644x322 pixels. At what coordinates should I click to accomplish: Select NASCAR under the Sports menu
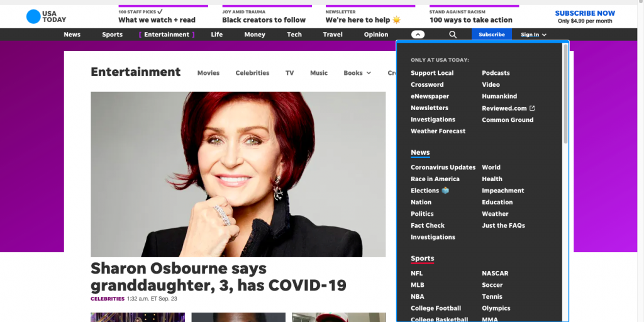495,274
